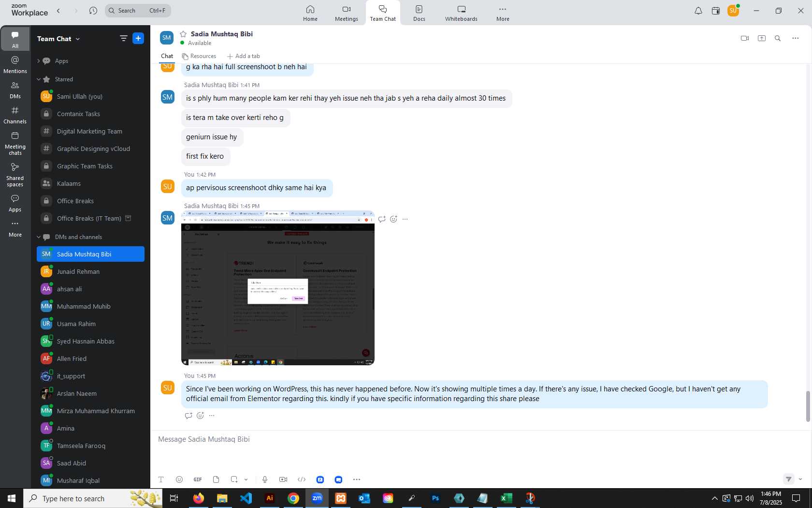Click the history clock icon
The height and width of the screenshot is (508, 812).
tap(93, 11)
